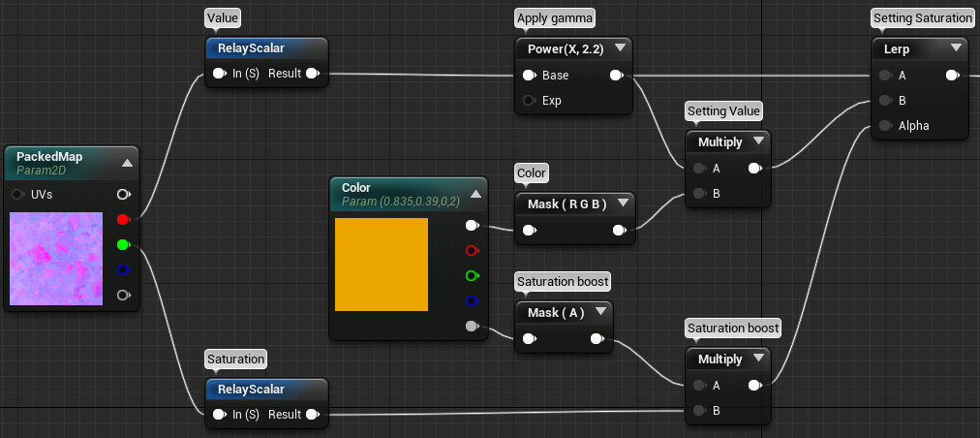Expand the Lerp node dropdown arrow
980x438 pixels.
click(955, 47)
